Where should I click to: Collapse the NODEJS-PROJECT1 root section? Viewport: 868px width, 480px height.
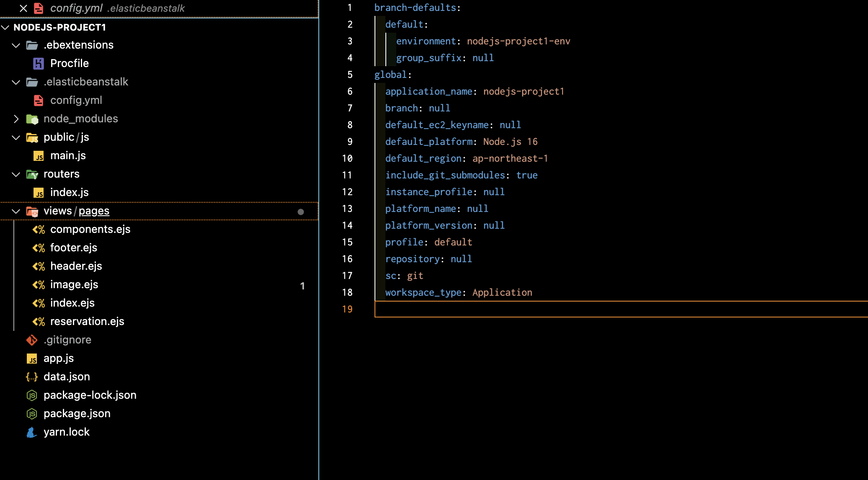[5, 28]
